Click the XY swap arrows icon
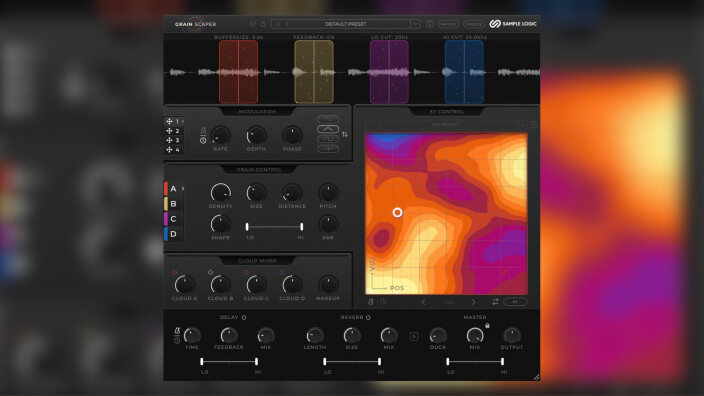Image resolution: width=704 pixels, height=396 pixels. pyautogui.click(x=495, y=302)
